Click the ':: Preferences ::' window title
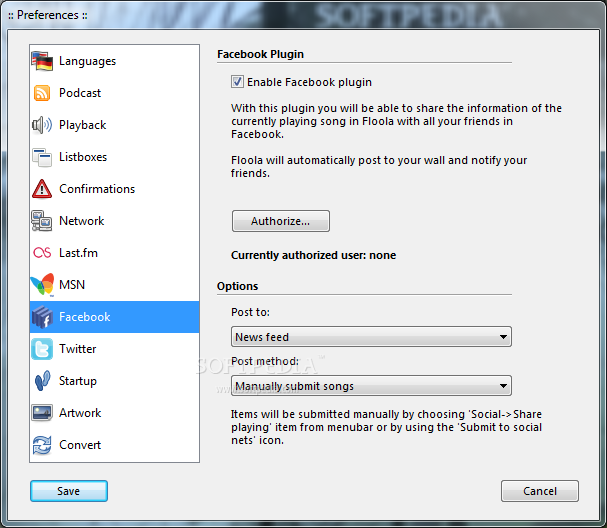Screen dimensions: 607x528 point(48,15)
